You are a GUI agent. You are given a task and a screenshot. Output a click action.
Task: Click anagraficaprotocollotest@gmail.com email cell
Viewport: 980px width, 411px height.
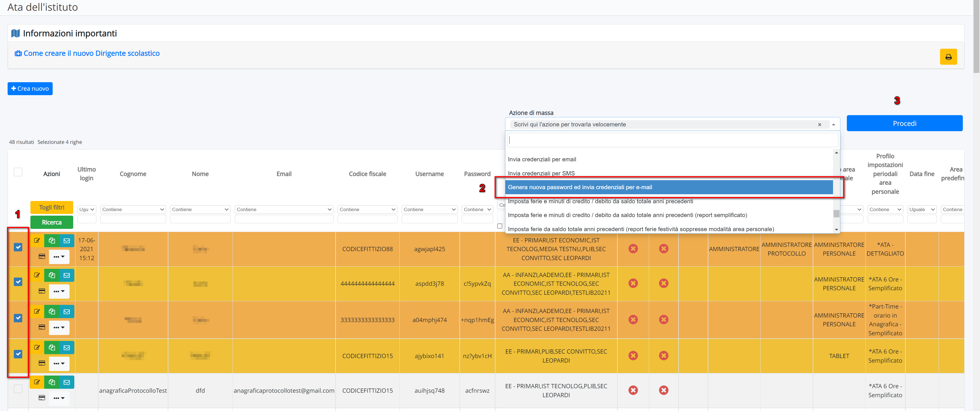(x=284, y=391)
